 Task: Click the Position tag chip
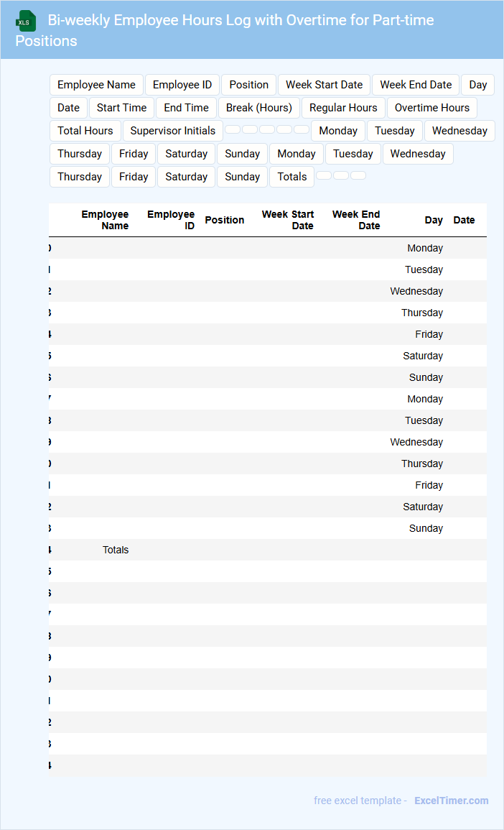[248, 85]
